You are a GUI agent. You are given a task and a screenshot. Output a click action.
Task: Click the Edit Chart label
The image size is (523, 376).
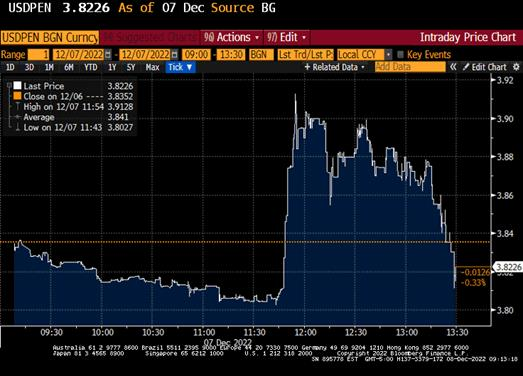[489, 67]
